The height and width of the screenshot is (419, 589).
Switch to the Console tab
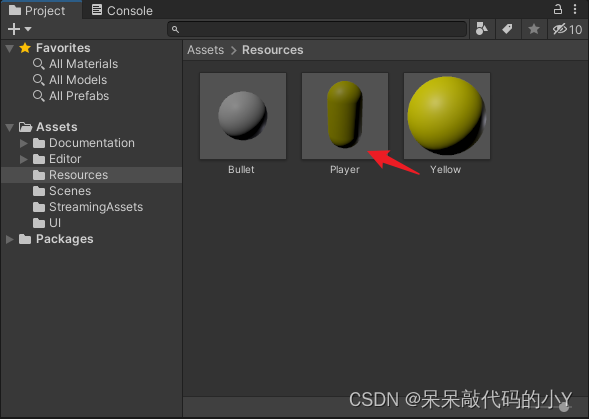coord(122,11)
